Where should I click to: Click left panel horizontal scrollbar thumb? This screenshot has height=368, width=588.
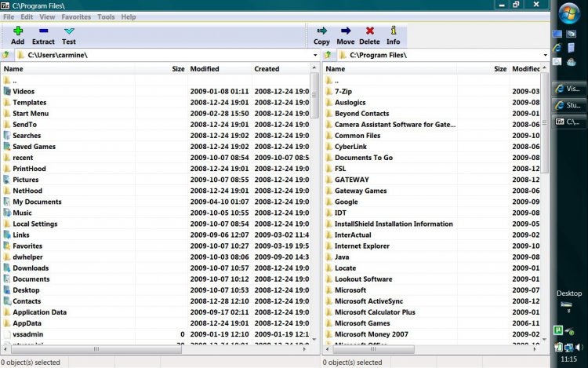(x=96, y=349)
